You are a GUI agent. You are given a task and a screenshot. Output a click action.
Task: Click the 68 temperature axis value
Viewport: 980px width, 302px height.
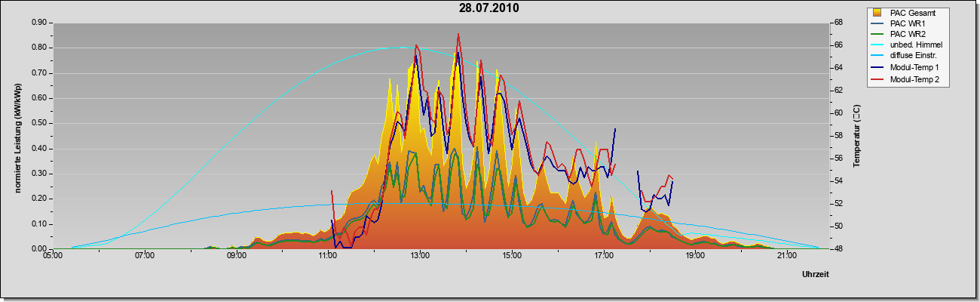click(838, 23)
